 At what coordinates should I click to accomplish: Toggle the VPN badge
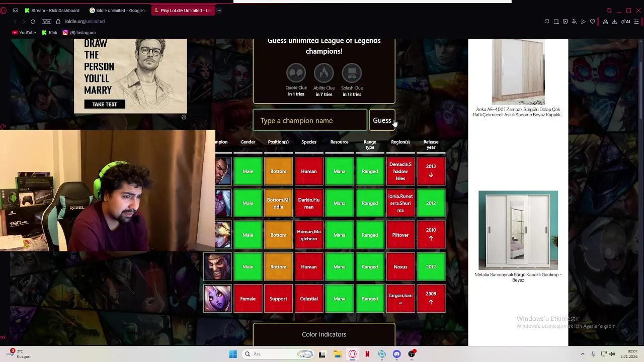coord(46,22)
